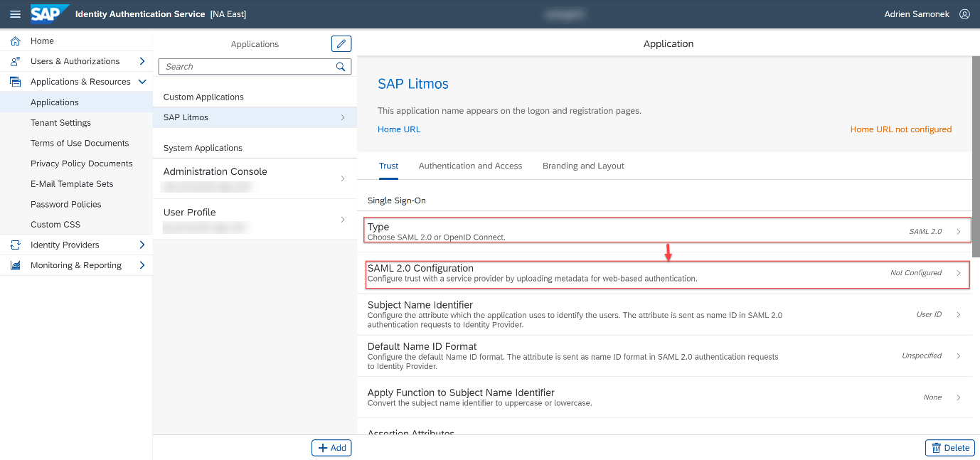Click the Identity Providers icon
980x460 pixels.
15,245
